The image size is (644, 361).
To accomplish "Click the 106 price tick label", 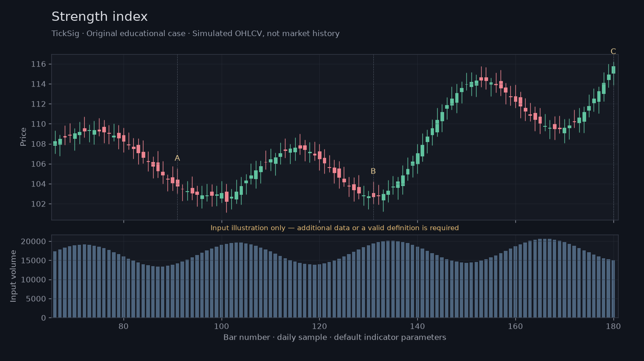I will [38, 164].
